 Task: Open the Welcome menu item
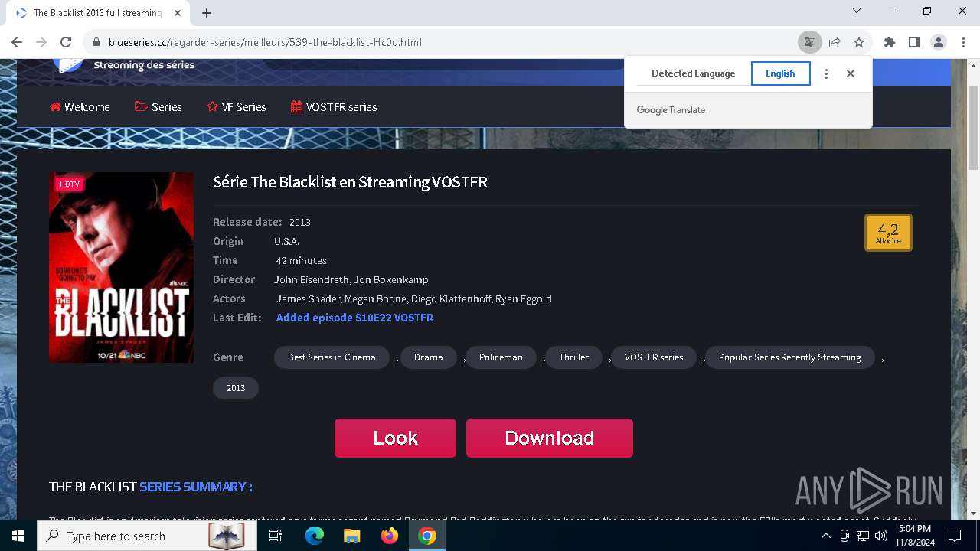tap(80, 107)
